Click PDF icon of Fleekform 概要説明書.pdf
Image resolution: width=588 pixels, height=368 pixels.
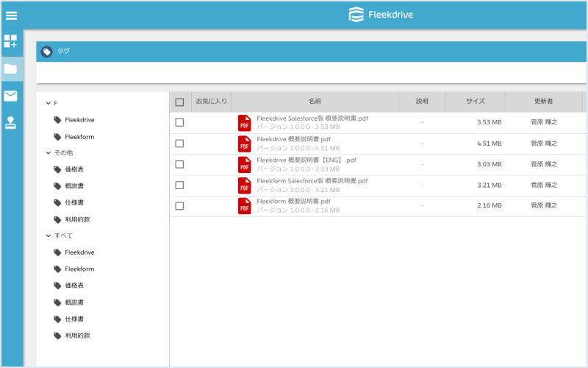tap(245, 206)
